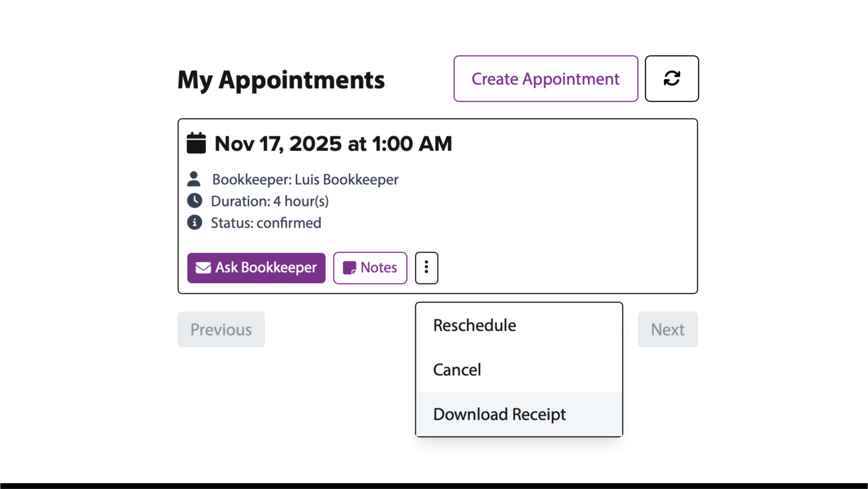
Task: Select Cancel from the actions menu
Action: (x=457, y=369)
